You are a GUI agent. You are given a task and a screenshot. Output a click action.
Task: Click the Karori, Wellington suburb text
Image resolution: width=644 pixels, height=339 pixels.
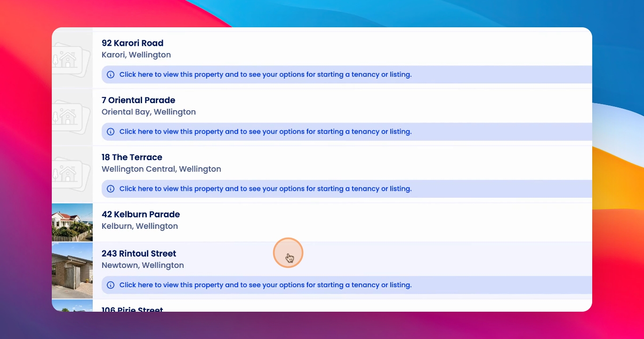(x=136, y=55)
